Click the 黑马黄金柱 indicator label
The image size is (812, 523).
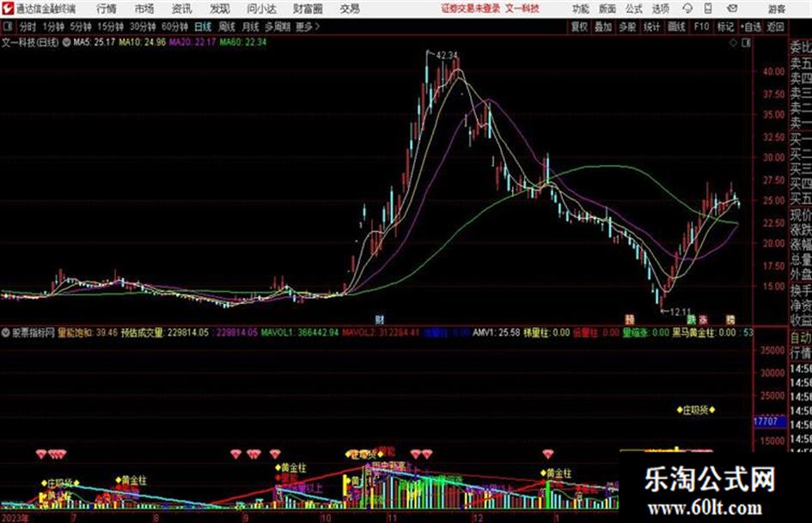[705, 332]
